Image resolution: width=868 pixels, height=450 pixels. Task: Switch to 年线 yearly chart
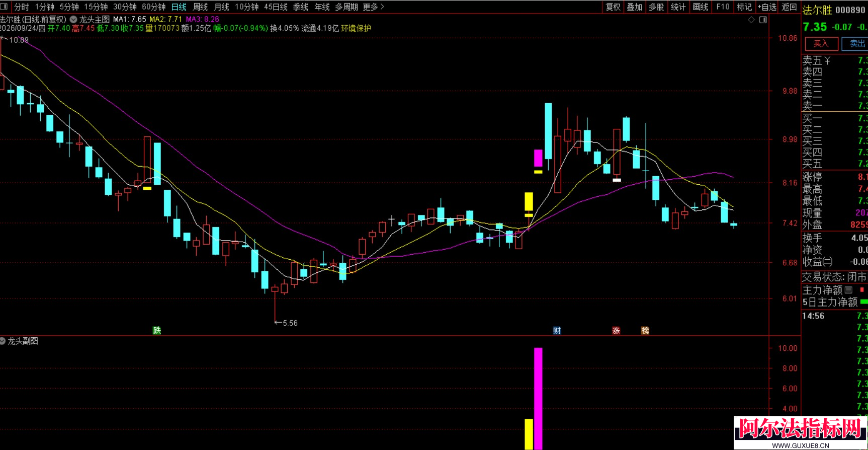click(322, 7)
